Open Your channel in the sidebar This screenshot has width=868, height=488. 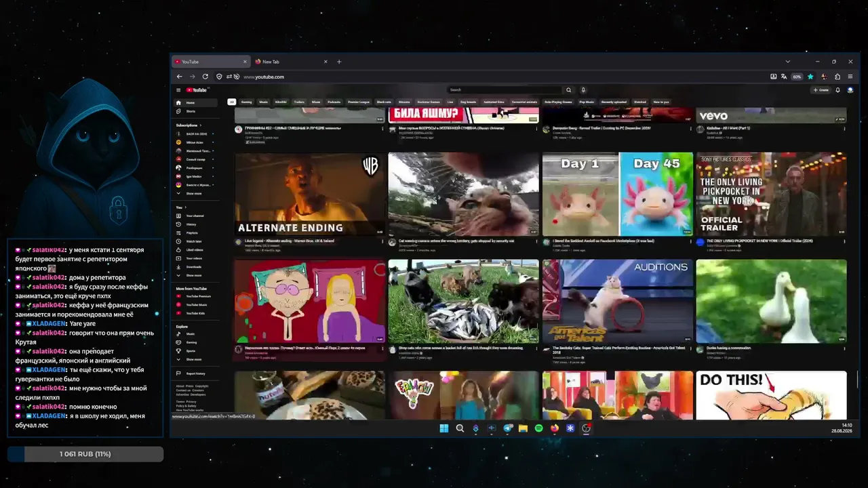pyautogui.click(x=197, y=216)
